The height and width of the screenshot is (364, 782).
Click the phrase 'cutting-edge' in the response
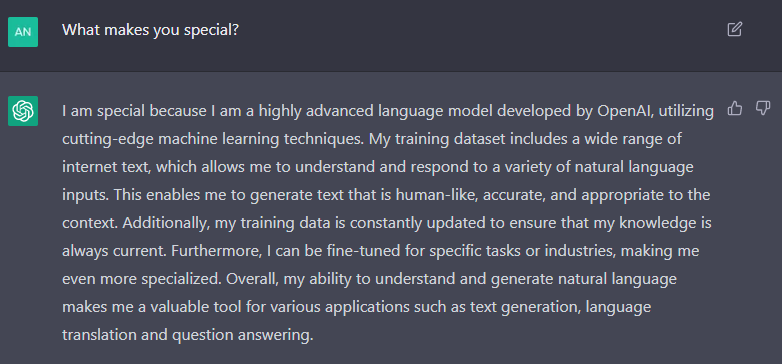pos(108,139)
